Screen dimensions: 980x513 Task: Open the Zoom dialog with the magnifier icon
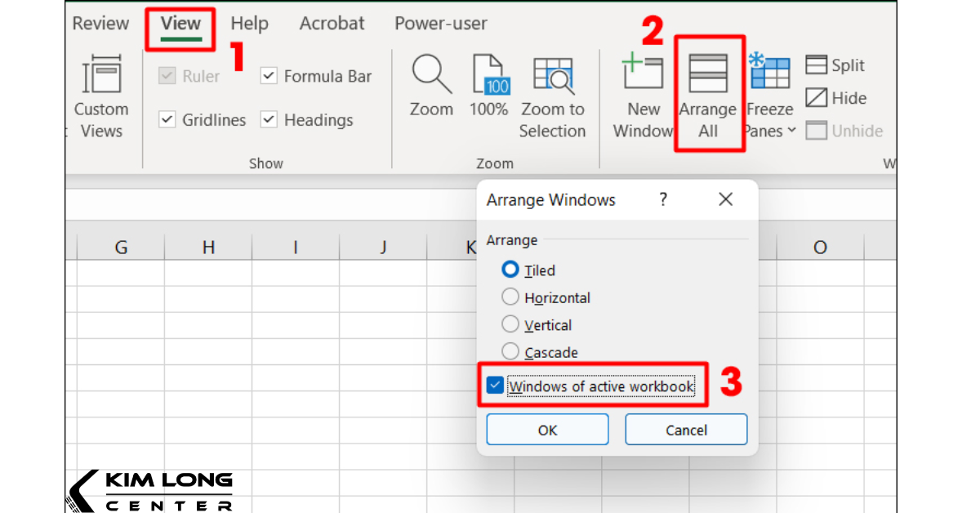[x=431, y=90]
